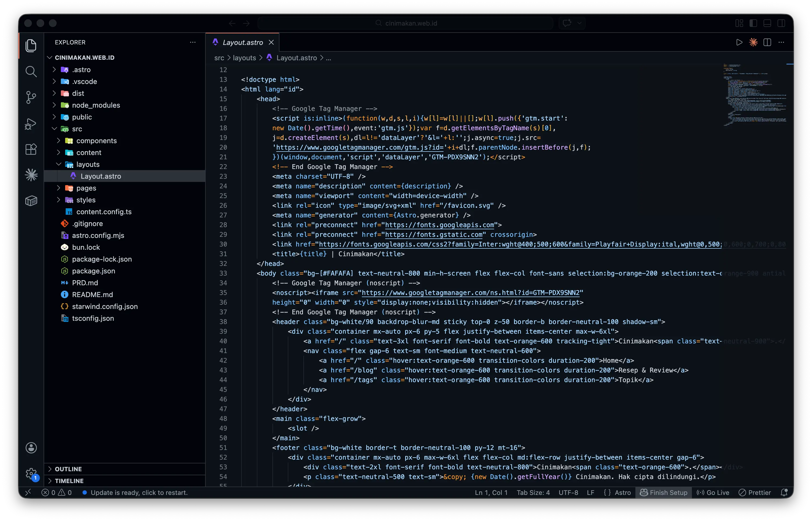Close the Layout.astro tab
Screen dimensions: 812x521
click(271, 42)
